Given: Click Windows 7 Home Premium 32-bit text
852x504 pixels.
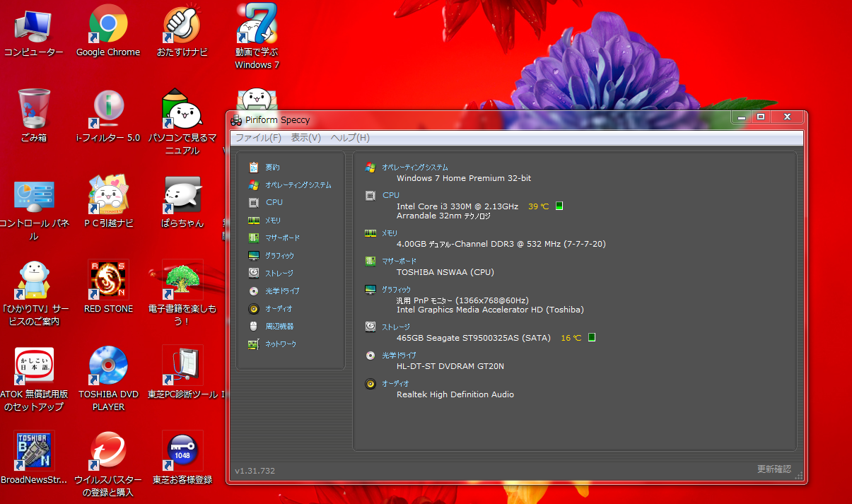Looking at the screenshot, I should coord(464,178).
